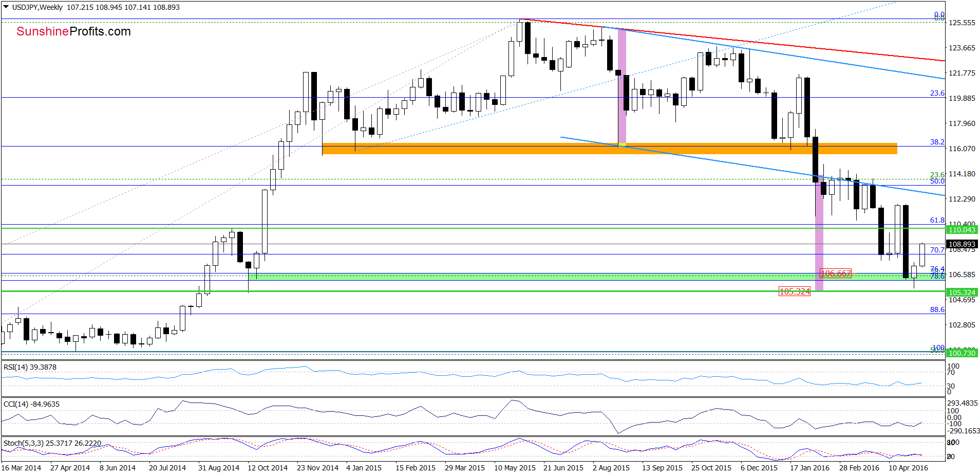Select the 123.665 price axis label
The width and height of the screenshot is (980, 475).
pyautogui.click(x=962, y=48)
